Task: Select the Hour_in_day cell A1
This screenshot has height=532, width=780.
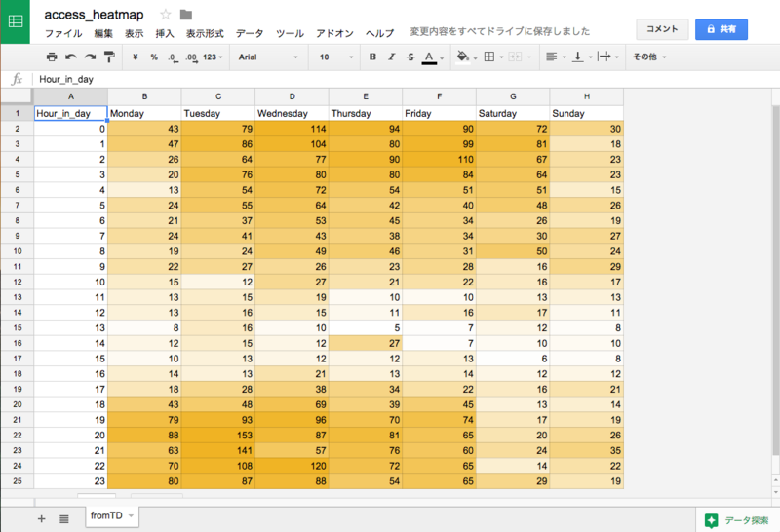Action: (x=70, y=113)
